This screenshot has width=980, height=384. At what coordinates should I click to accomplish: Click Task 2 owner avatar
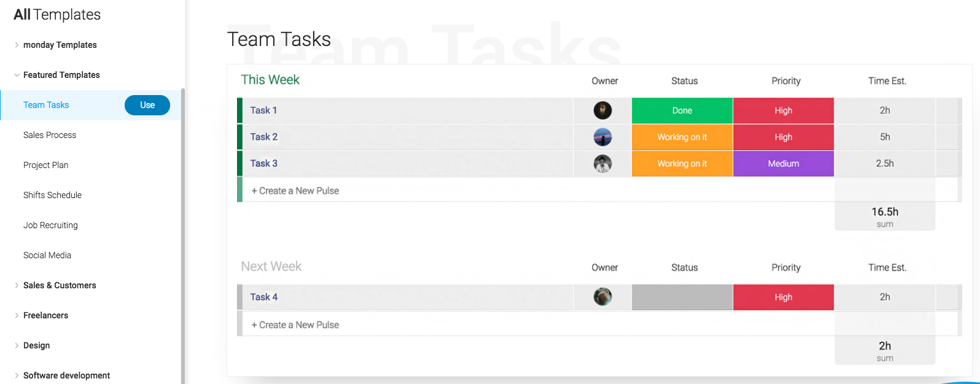(602, 137)
